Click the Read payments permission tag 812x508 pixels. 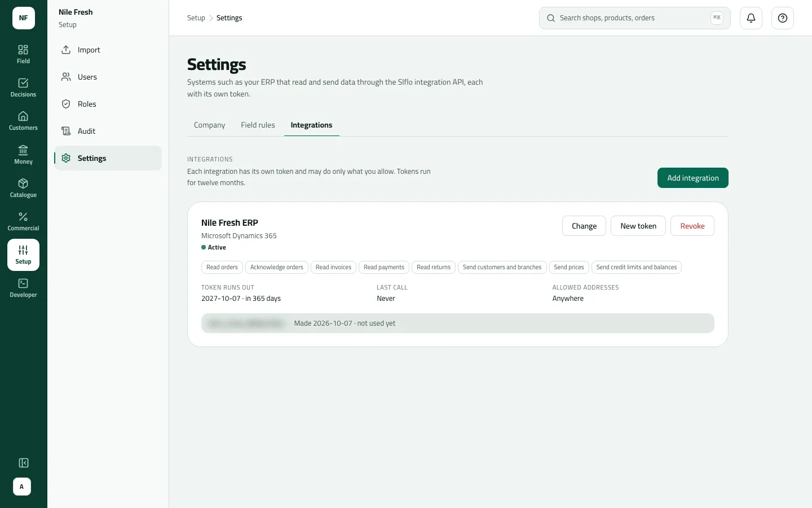click(384, 267)
